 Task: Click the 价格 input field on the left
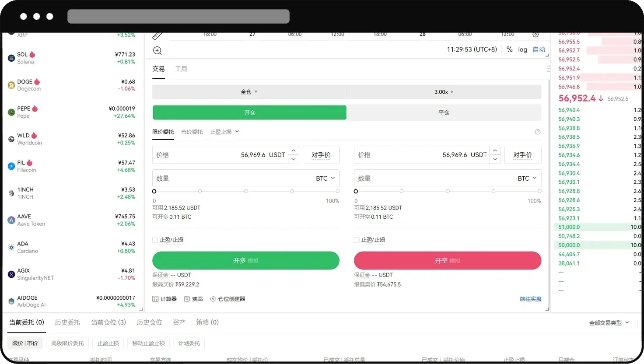pyautogui.click(x=219, y=155)
